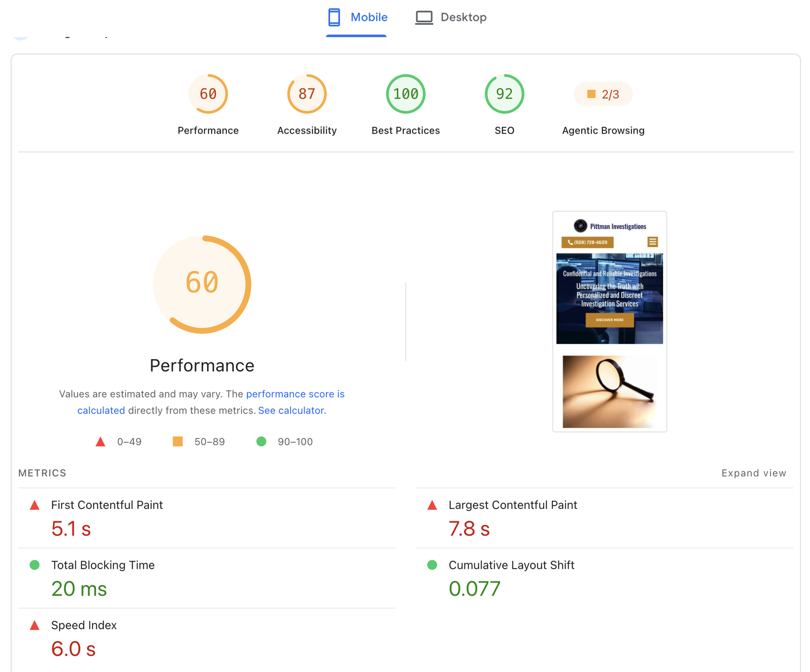Click the orange square in Agentic Browsing badge
810x672 pixels.
[591, 94]
